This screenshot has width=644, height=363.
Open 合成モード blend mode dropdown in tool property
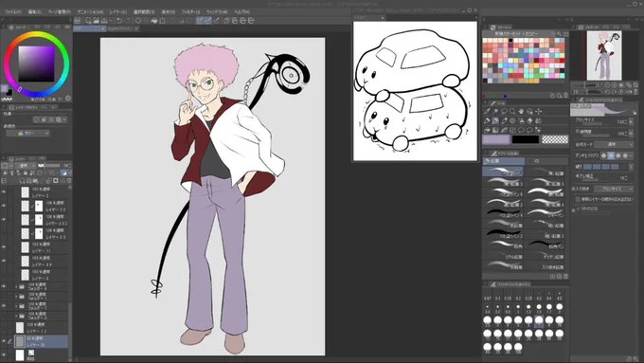pos(614,144)
